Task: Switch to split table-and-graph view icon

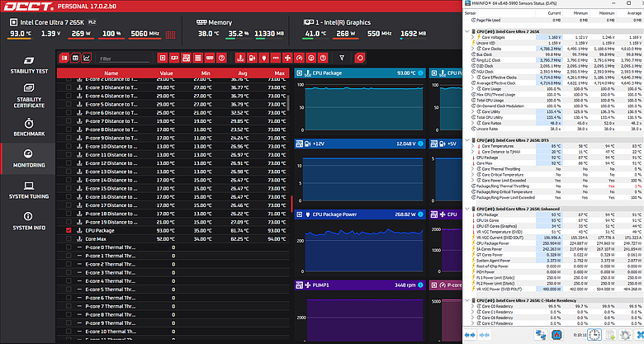Action: 64,58
